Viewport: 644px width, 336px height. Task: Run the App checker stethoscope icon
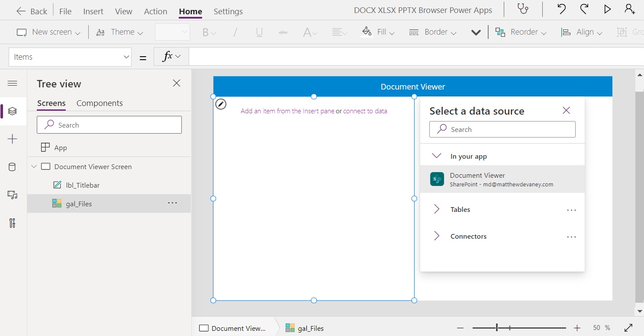522,9
